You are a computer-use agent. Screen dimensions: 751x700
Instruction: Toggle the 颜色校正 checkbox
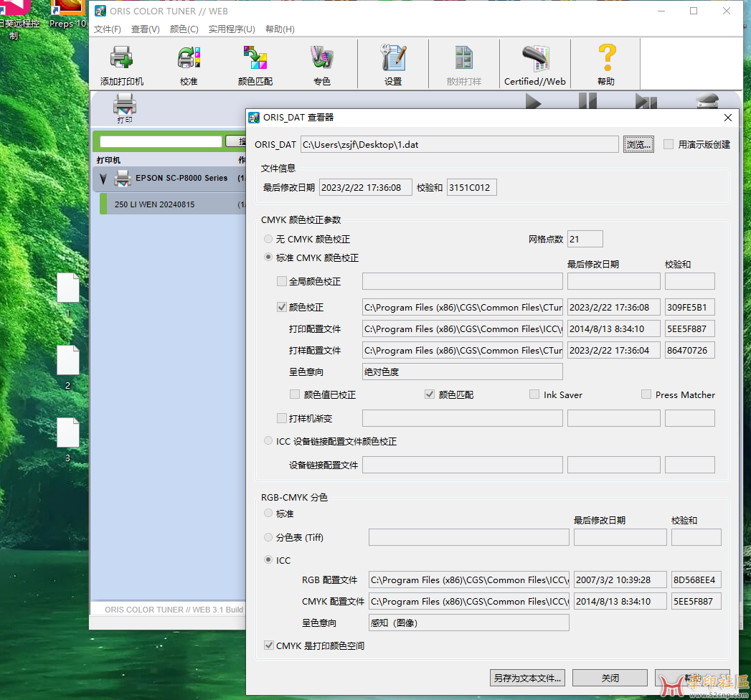click(282, 307)
